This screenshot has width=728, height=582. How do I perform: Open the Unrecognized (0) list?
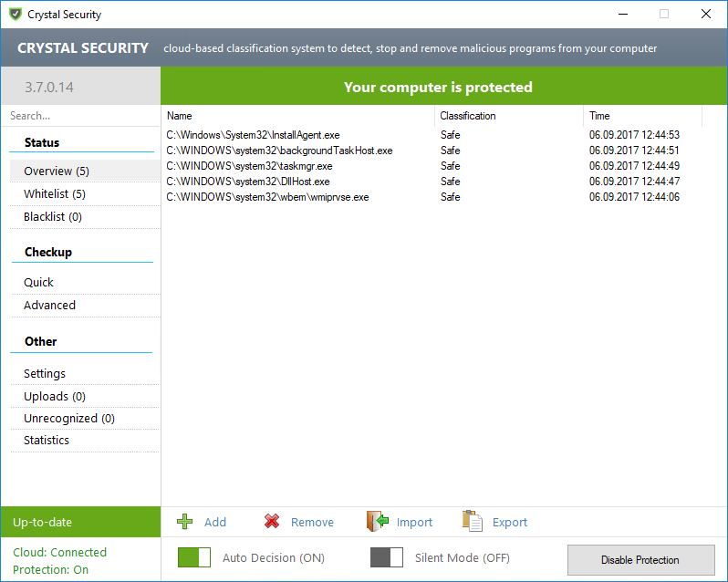[69, 419]
